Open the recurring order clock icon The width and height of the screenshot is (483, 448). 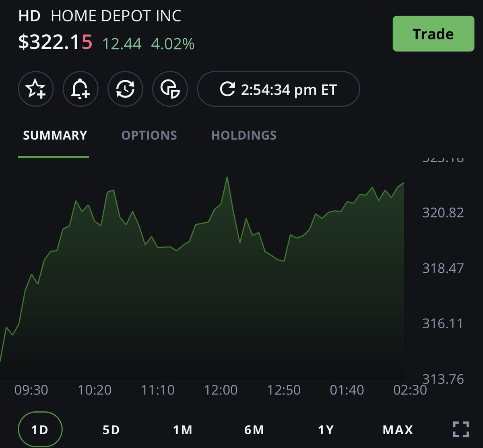tap(125, 89)
